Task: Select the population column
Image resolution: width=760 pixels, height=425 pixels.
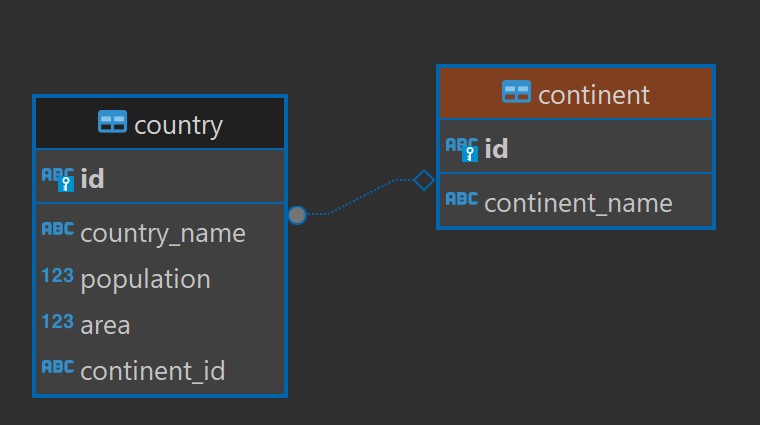Action: (x=145, y=279)
